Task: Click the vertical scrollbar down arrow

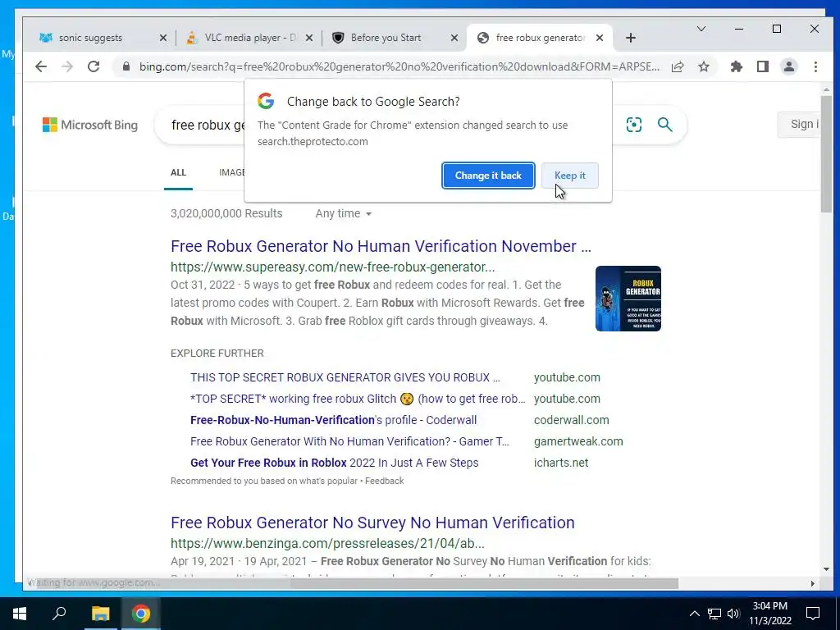Action: (826, 569)
